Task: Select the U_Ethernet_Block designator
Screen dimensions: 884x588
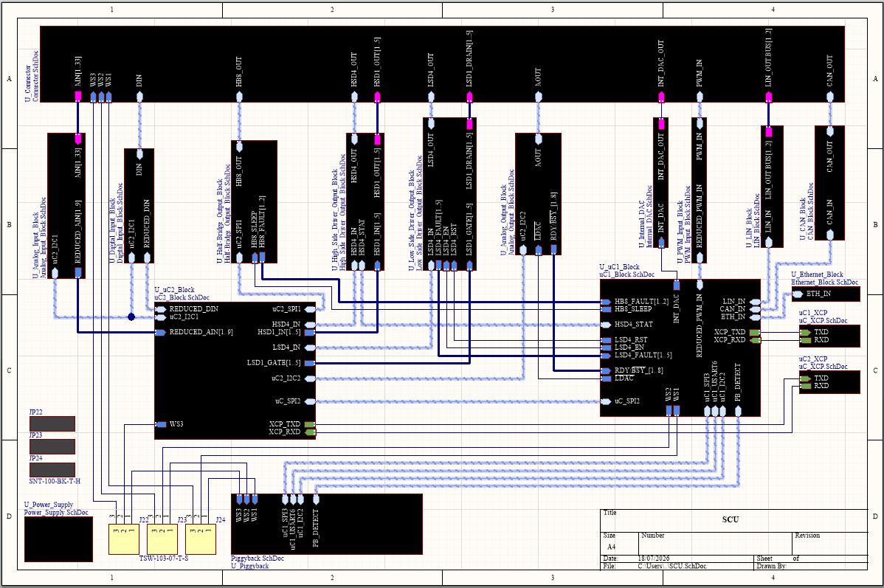Action: click(818, 274)
